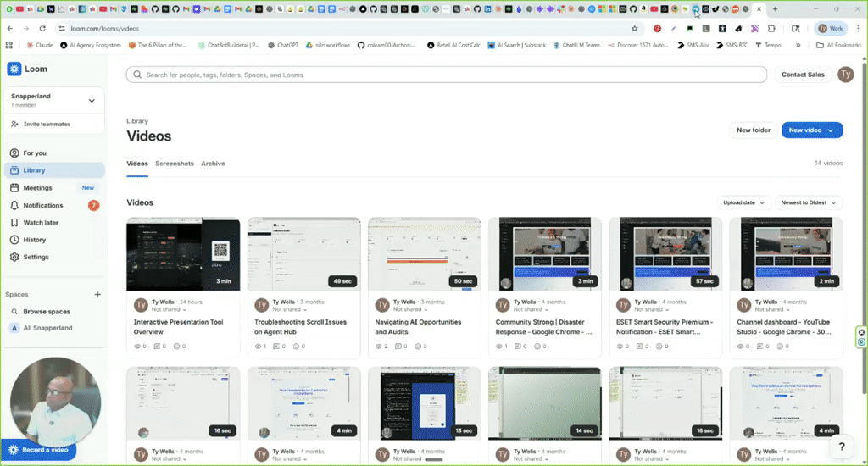Bookmark this page with star icon
868x466 pixels.
[x=634, y=28]
